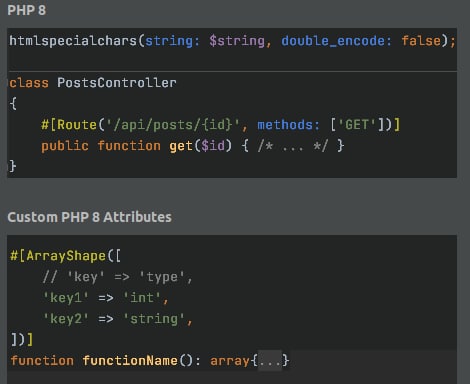Click the 'functionName' function name

click(130, 361)
